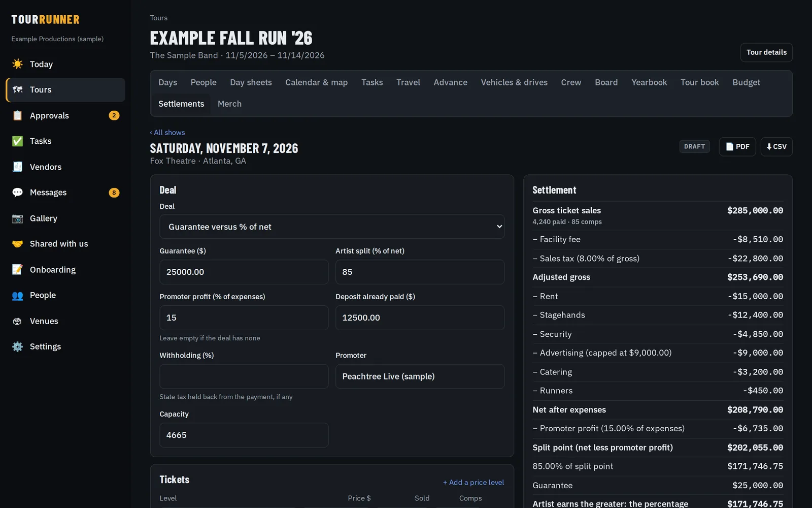Open Today via the sun icon

pos(17,64)
